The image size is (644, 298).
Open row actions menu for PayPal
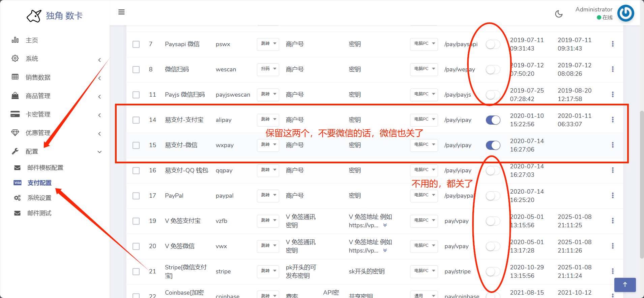613,196
